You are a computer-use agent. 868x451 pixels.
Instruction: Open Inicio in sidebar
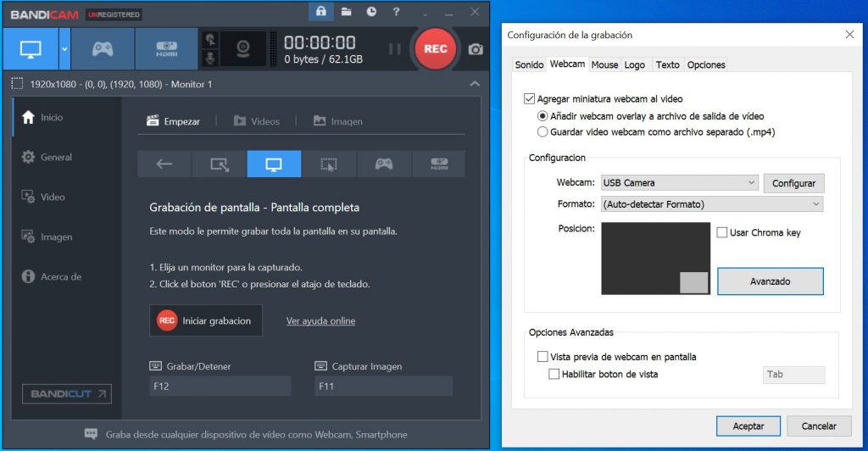[x=51, y=117]
